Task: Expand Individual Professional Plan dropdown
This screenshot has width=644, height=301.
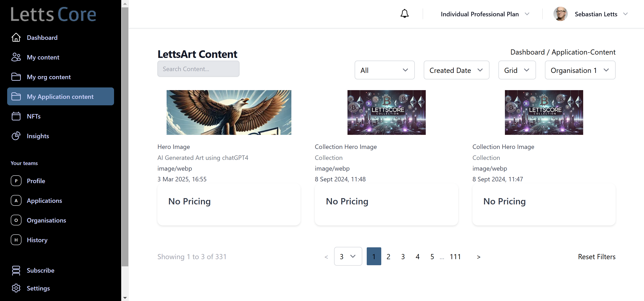Action: tap(485, 14)
